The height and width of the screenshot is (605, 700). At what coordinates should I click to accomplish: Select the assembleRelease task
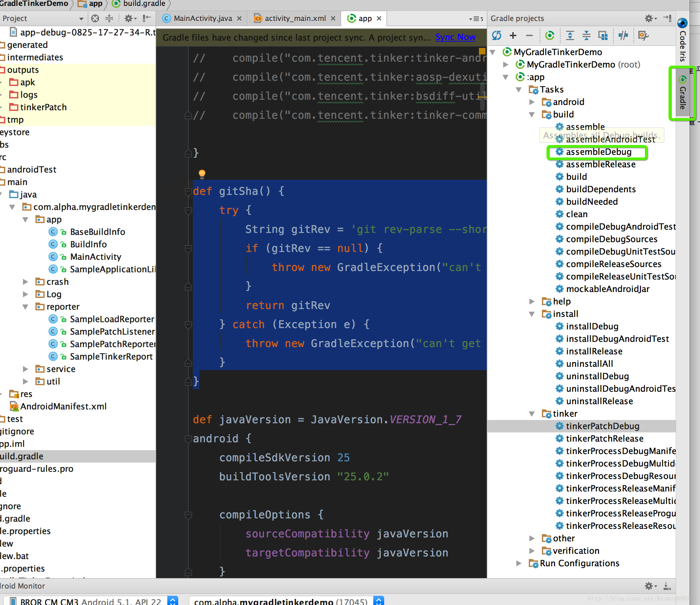(x=600, y=164)
